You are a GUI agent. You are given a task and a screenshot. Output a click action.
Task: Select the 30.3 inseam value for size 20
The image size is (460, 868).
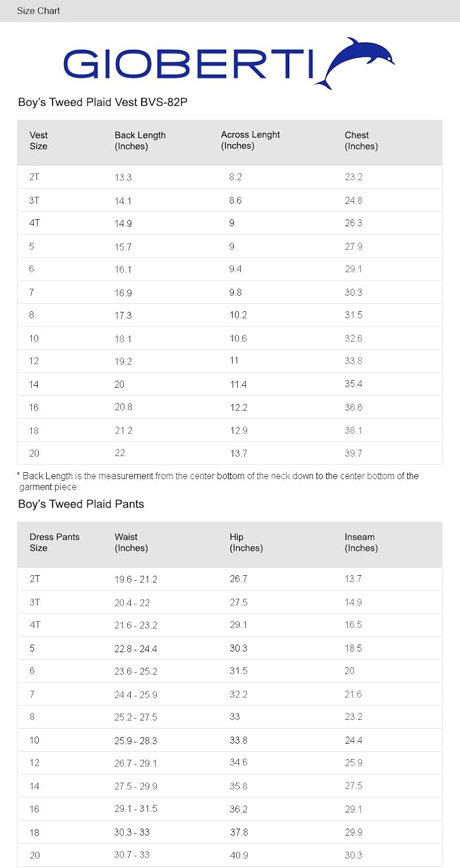pos(354,855)
